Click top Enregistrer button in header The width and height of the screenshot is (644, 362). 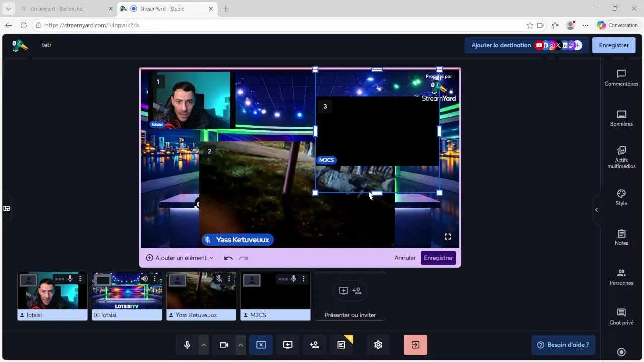pyautogui.click(x=614, y=45)
